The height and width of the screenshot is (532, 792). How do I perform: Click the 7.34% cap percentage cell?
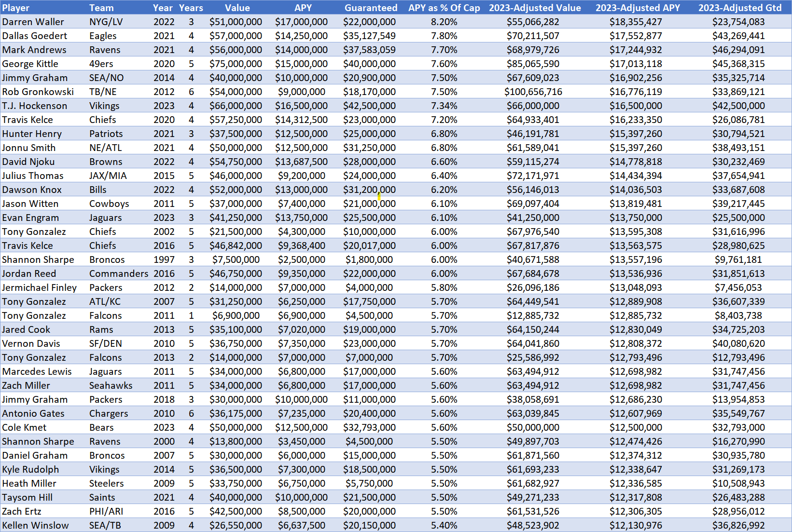click(444, 106)
